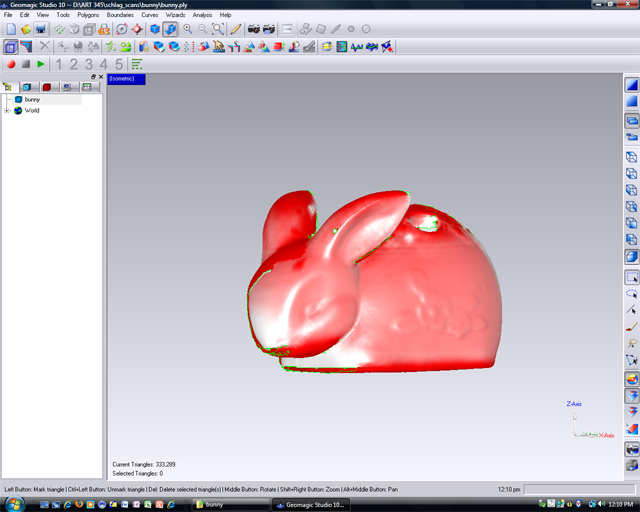Select the zoom-to-region magnifier with brackets
640x512 pixels.
tap(218, 29)
